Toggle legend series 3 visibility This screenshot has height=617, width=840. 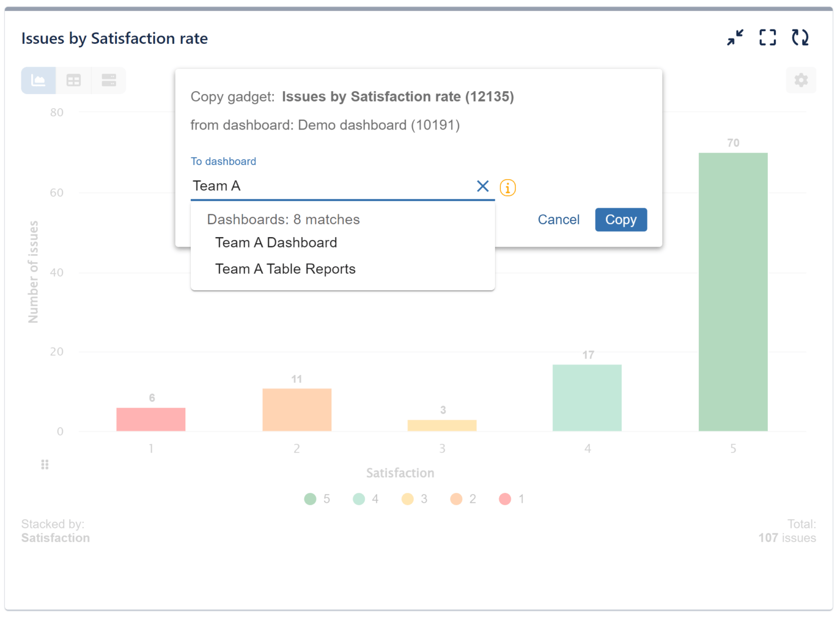[x=415, y=499]
